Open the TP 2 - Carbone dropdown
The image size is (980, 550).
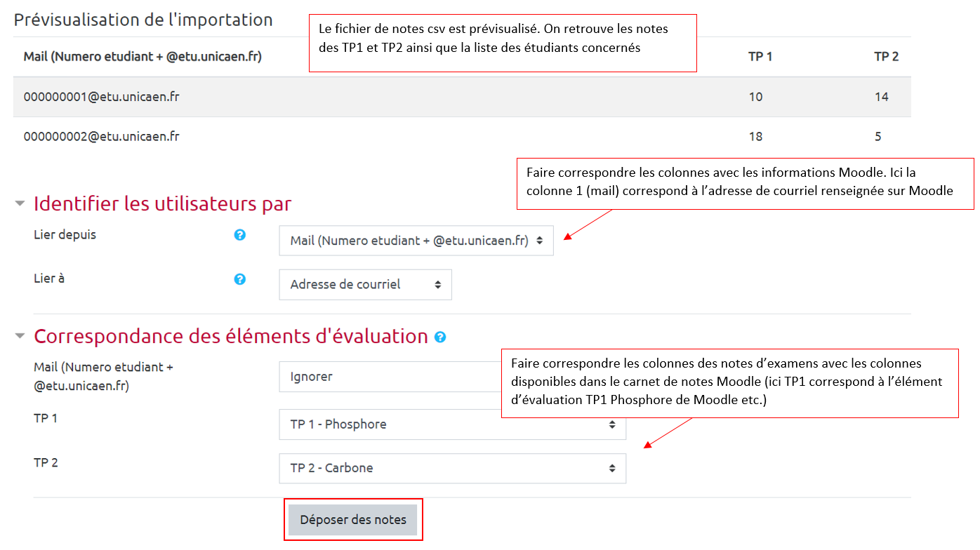click(x=452, y=469)
